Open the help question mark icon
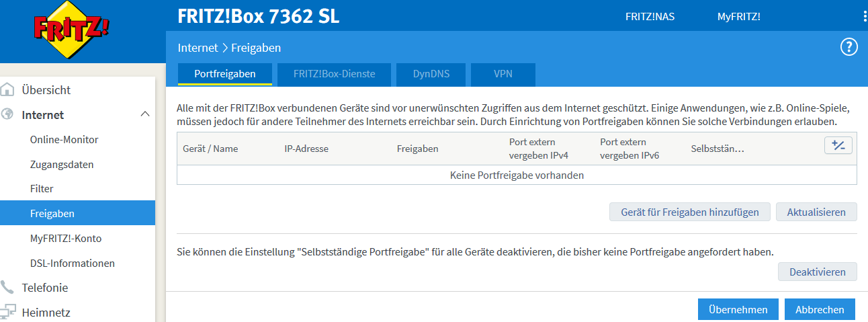Viewport: 868px width, 322px height. coord(849,47)
